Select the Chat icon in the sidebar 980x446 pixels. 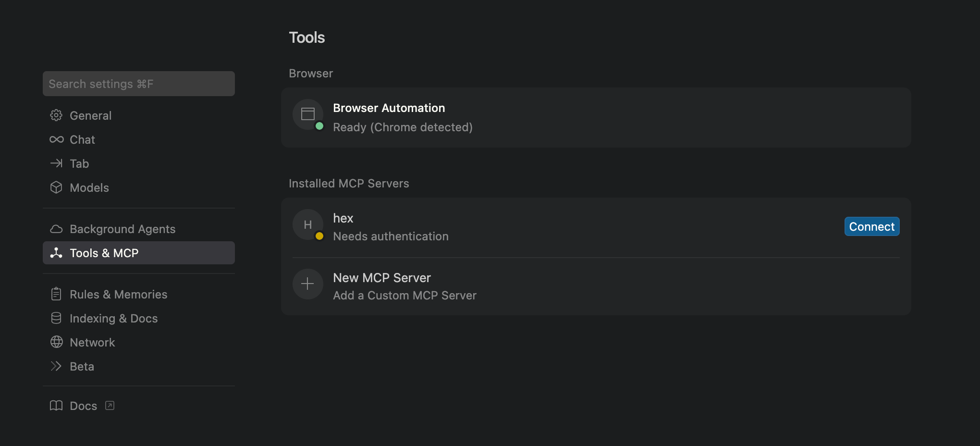[x=56, y=139]
